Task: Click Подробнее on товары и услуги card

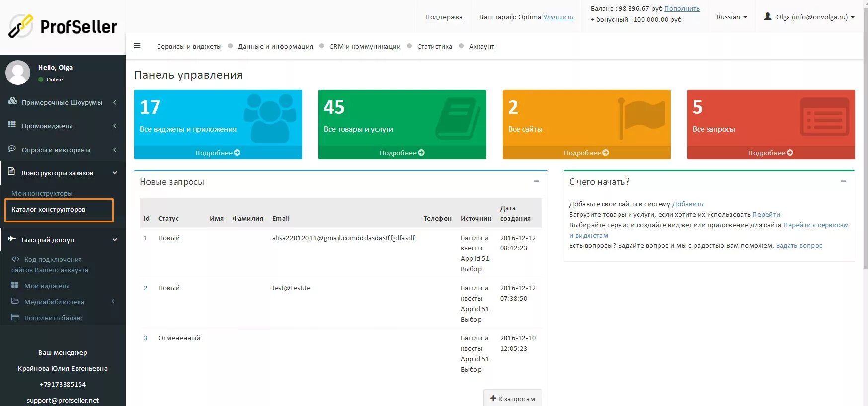Action: (402, 153)
